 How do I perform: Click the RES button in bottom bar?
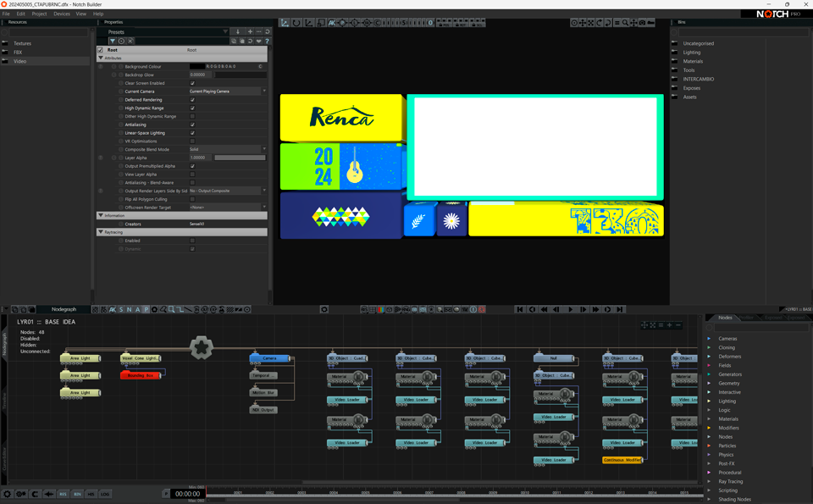tap(63, 494)
